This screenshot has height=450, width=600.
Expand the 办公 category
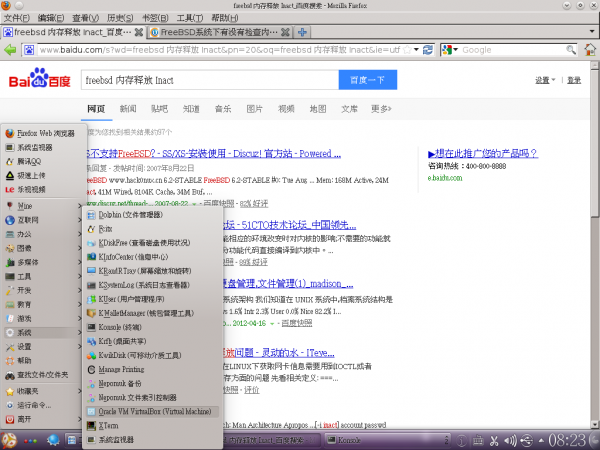44,234
